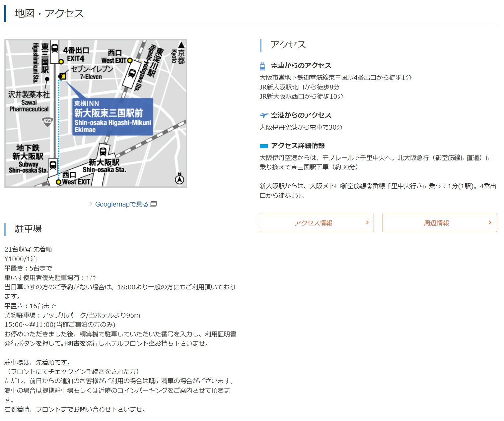Click the text 平置き：5台まで
Viewport: 504px width, 421px height.
click(x=28, y=268)
